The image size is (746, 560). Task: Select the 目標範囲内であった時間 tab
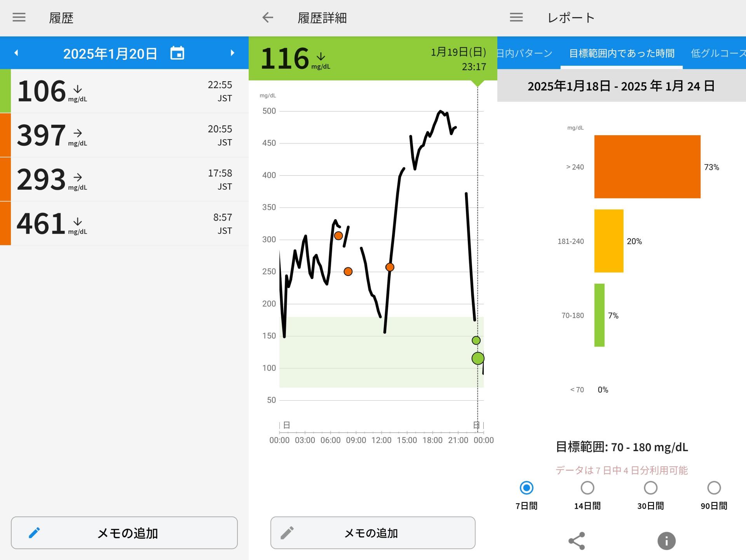(x=622, y=53)
